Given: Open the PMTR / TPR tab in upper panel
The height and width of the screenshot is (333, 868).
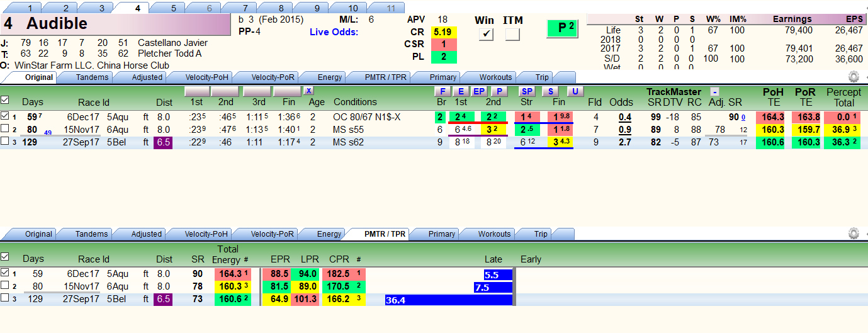Looking at the screenshot, I should click(386, 77).
